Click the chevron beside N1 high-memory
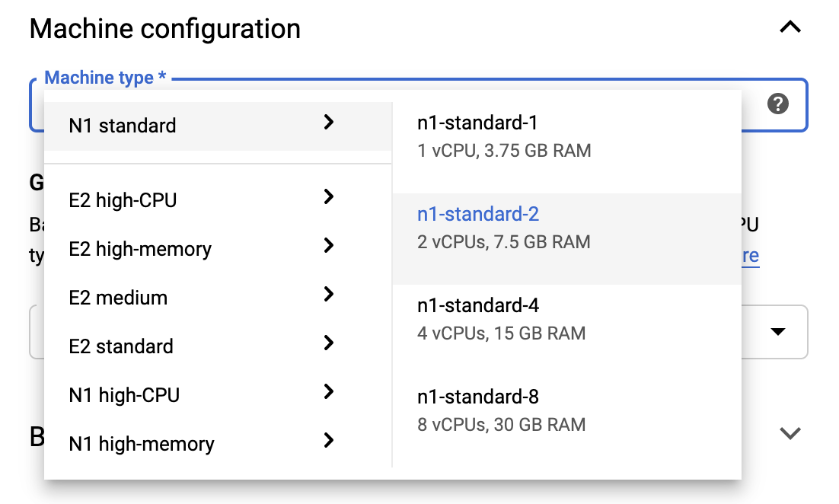Viewport: 839px width, 504px height. tap(329, 440)
